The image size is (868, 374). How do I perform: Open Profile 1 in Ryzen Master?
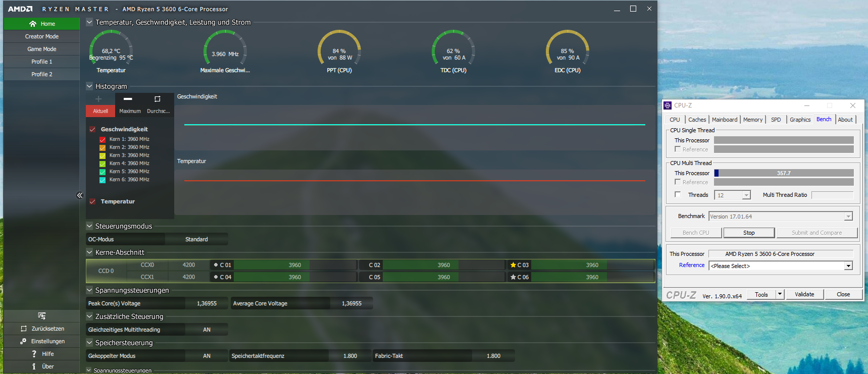(42, 62)
